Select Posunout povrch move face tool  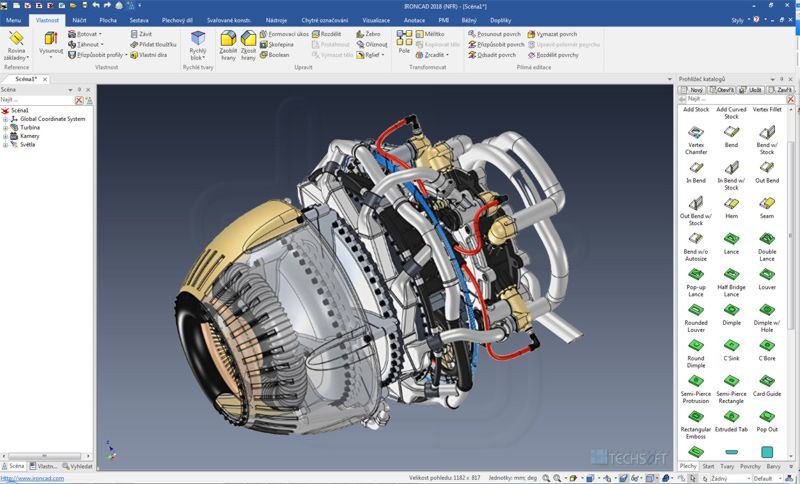coord(494,34)
